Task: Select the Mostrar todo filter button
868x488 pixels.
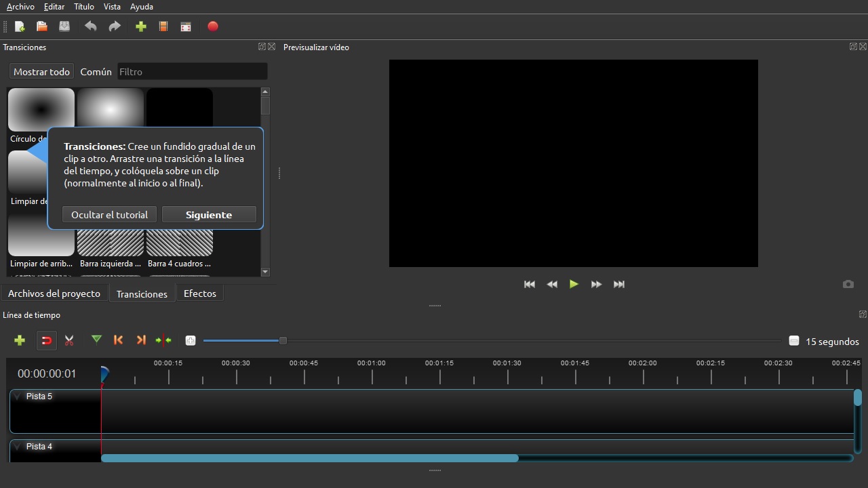Action: click(x=41, y=71)
